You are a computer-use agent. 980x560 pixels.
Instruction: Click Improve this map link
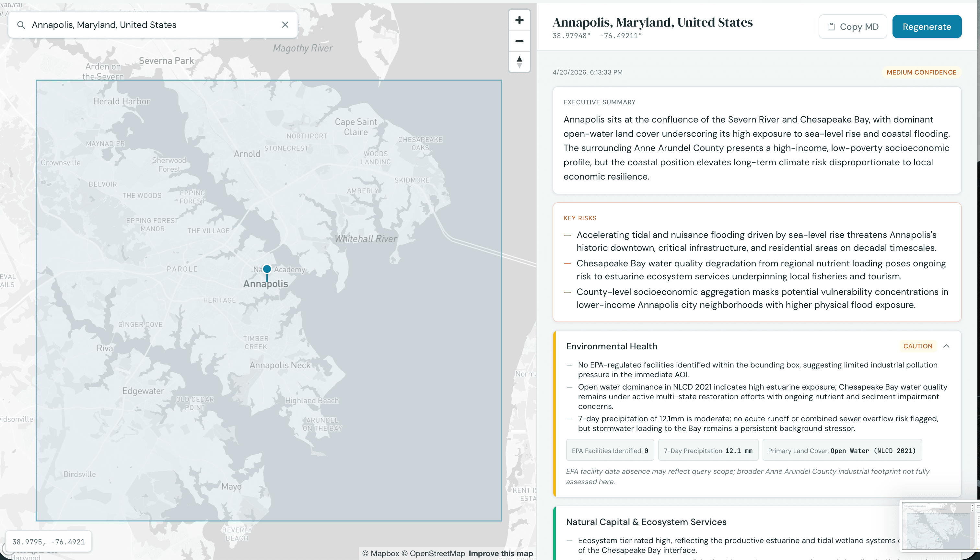pyautogui.click(x=501, y=553)
